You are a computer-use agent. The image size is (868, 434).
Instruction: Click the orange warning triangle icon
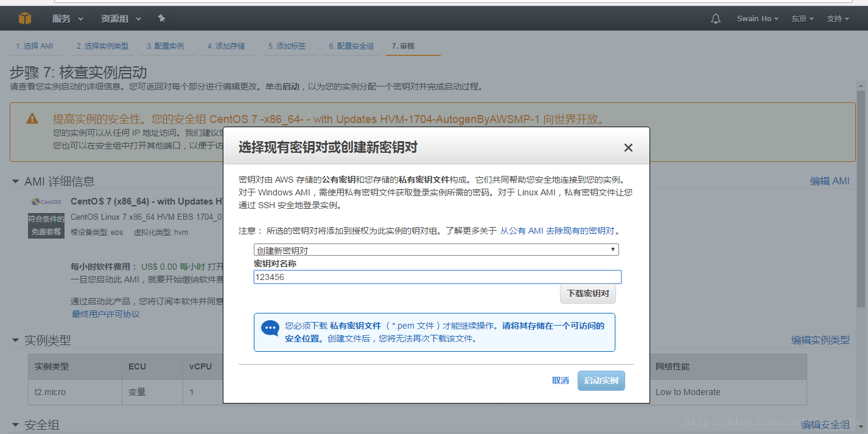point(32,119)
